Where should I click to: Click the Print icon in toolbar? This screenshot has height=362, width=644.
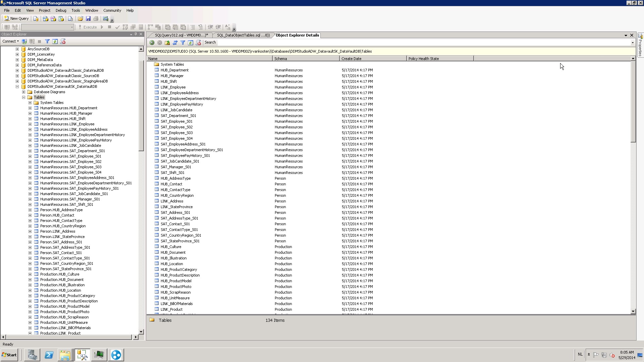pos(96,18)
